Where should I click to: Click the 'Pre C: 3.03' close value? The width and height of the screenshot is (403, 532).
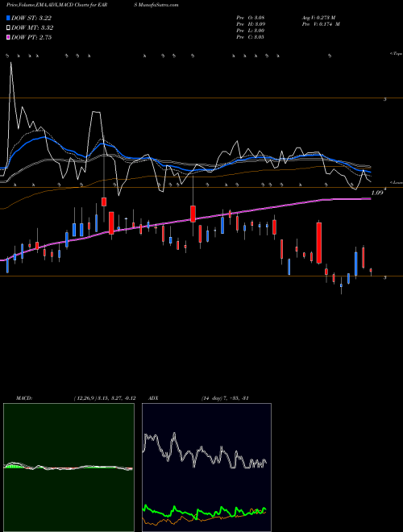click(251, 37)
